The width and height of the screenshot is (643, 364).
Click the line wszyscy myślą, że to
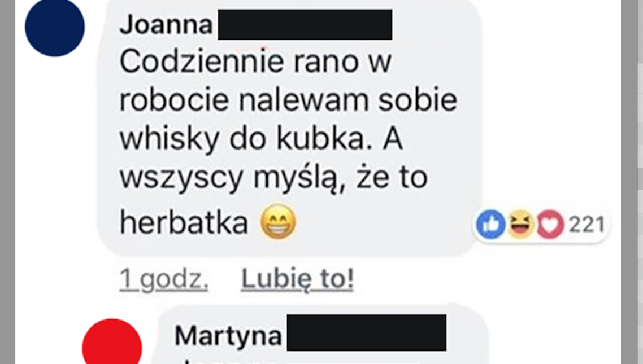pyautogui.click(x=273, y=178)
